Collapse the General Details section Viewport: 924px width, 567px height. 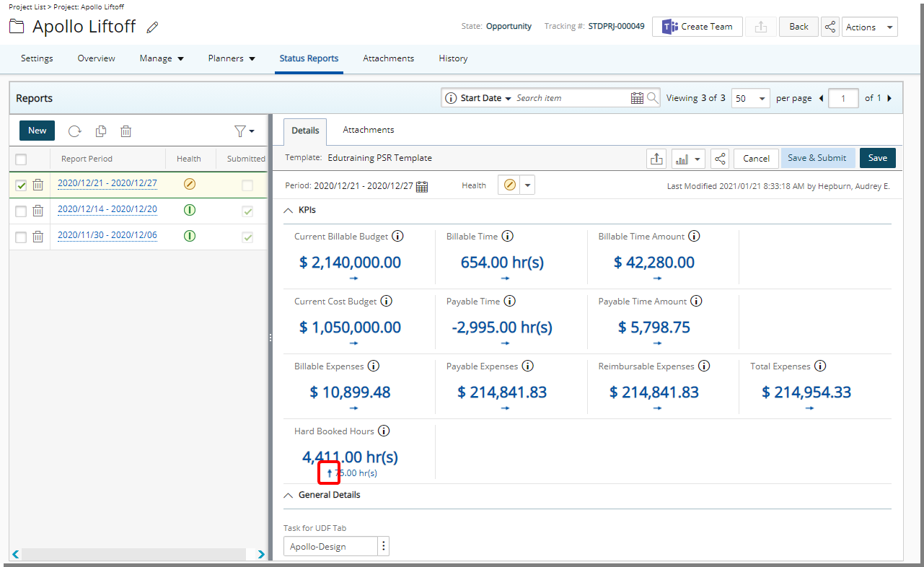289,496
